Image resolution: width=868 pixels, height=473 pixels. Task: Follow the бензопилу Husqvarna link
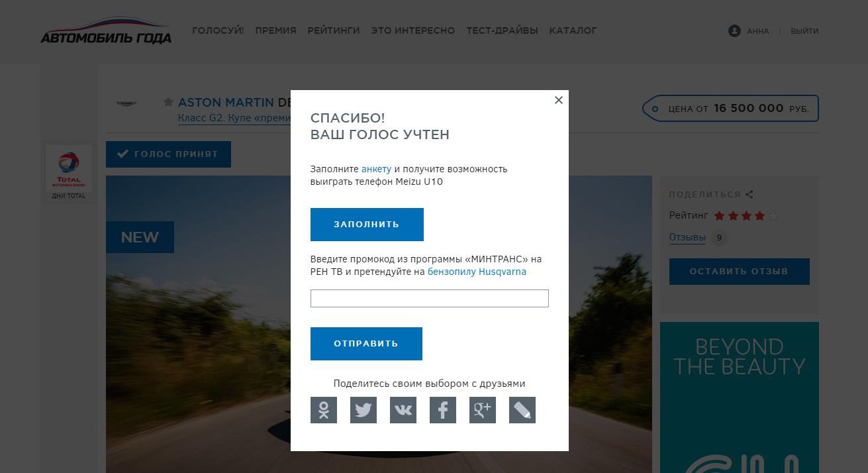477,272
